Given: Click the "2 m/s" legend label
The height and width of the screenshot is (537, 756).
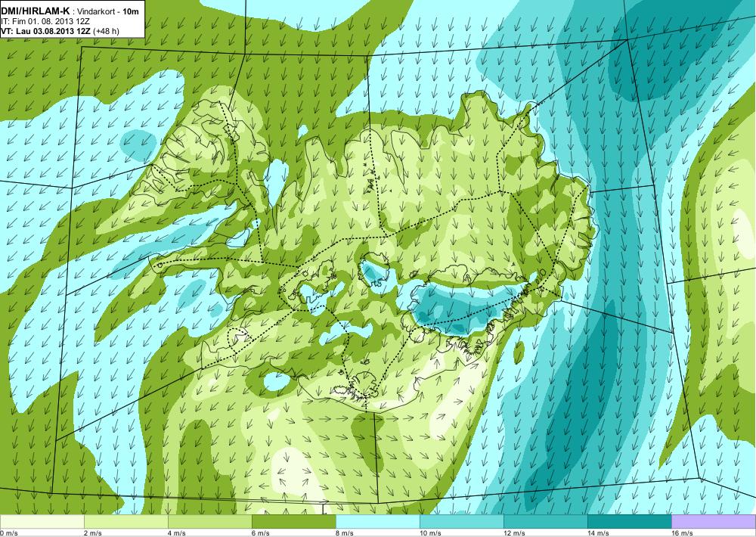Looking at the screenshot, I should tap(92, 533).
